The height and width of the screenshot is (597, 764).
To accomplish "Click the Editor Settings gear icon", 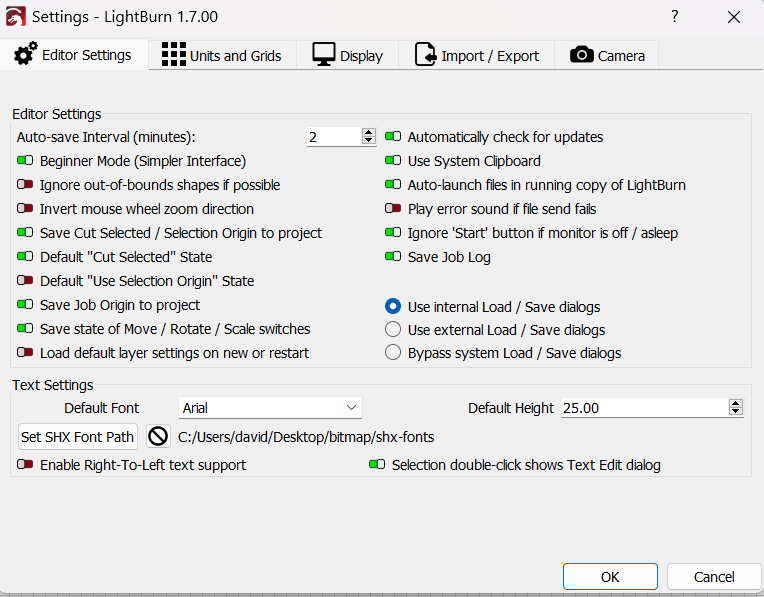I will 25,54.
